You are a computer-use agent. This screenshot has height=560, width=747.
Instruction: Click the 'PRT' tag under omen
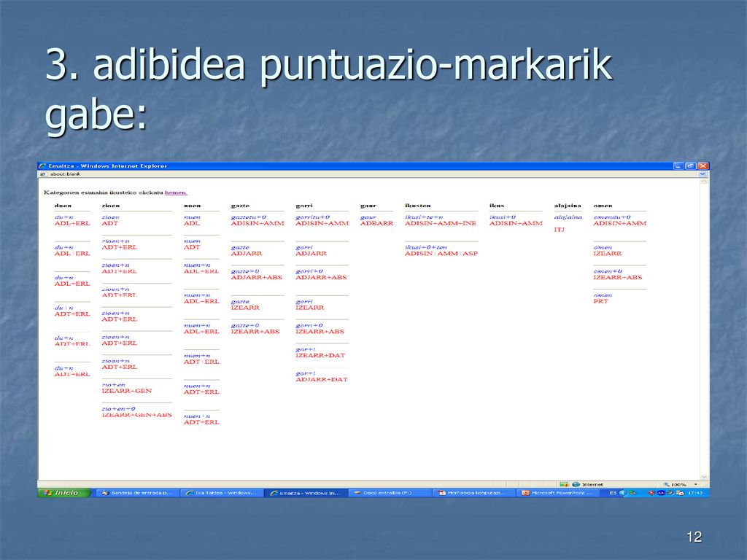[x=601, y=301]
